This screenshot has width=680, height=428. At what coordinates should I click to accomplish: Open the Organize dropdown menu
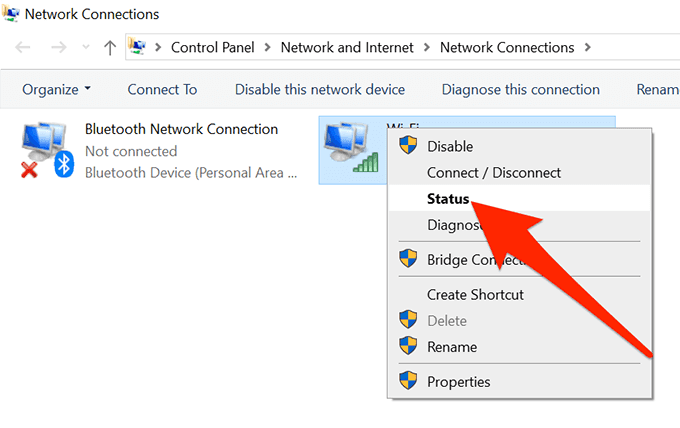tap(56, 89)
